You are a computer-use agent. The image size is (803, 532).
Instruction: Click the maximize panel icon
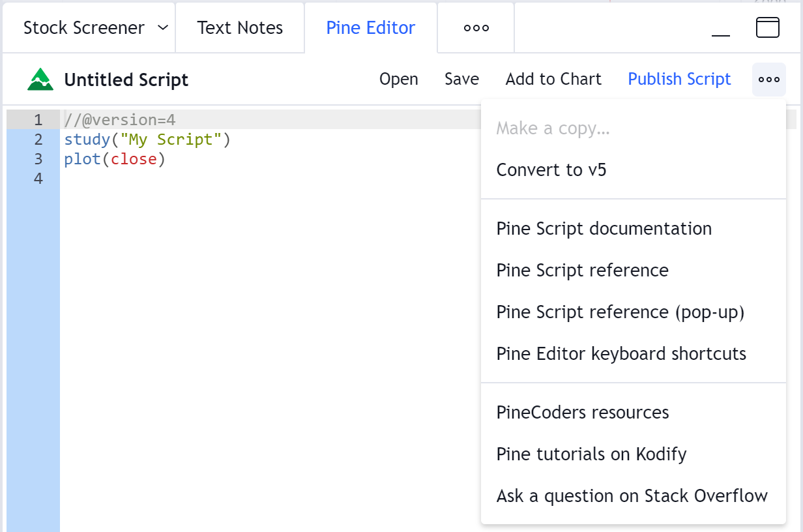click(x=767, y=28)
